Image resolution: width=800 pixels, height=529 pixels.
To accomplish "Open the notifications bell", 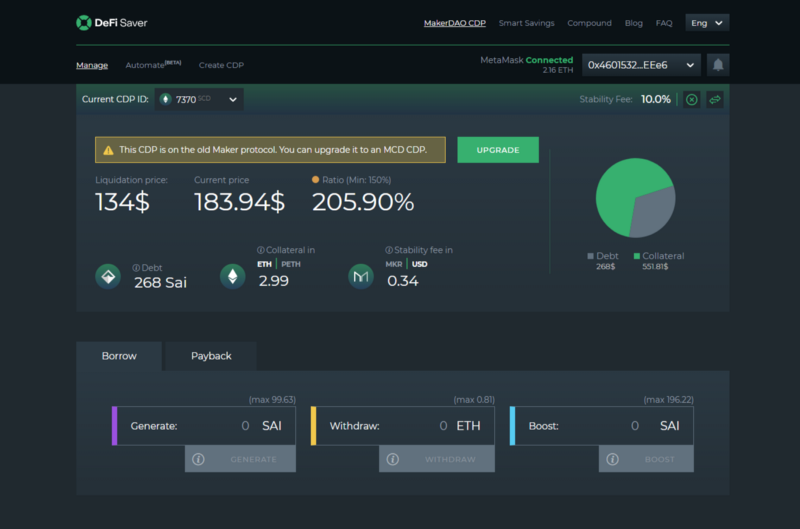I will click(x=718, y=65).
